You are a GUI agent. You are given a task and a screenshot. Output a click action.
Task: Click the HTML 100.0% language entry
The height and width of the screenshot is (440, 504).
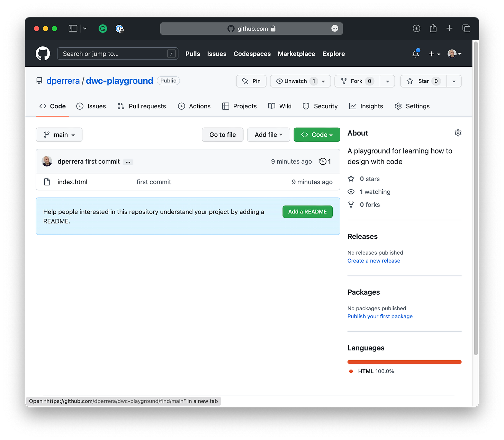coord(372,371)
